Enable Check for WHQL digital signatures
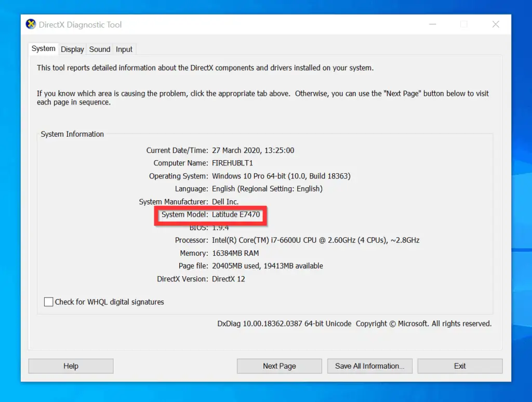The height and width of the screenshot is (402, 532). click(x=48, y=302)
